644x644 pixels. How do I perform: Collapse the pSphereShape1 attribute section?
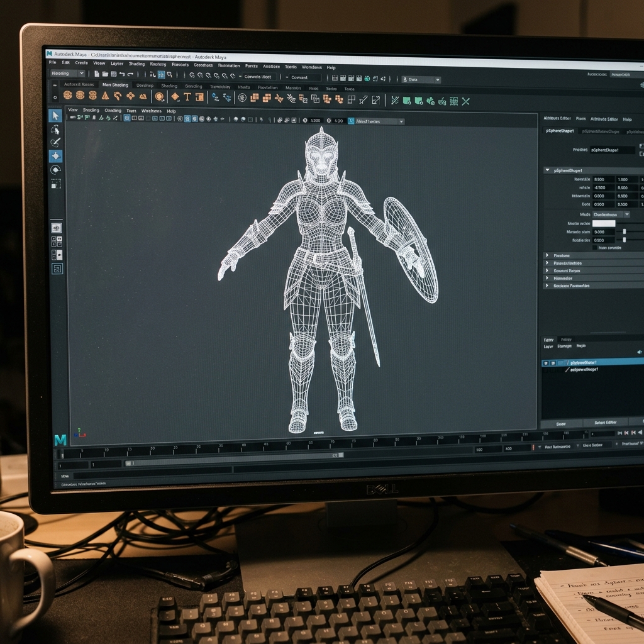coord(547,170)
